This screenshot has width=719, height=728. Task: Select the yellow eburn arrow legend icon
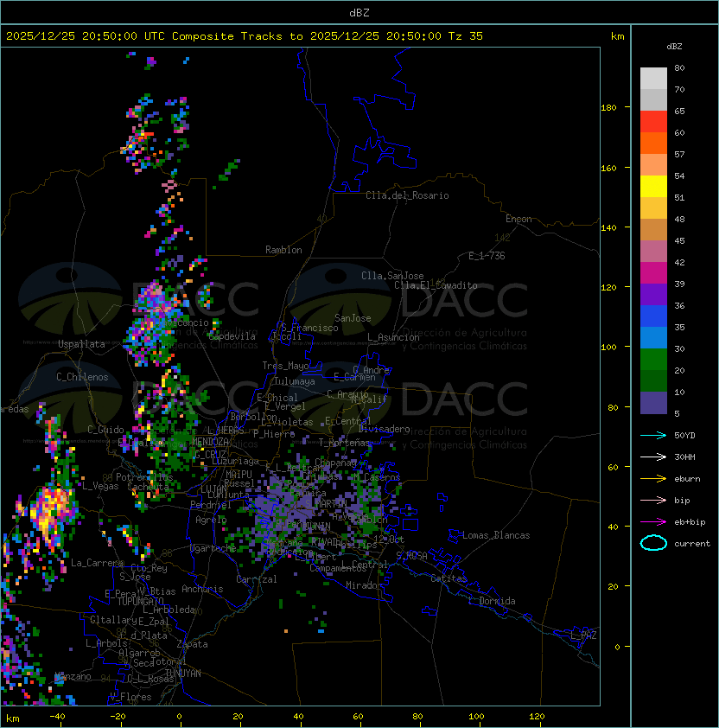(653, 479)
